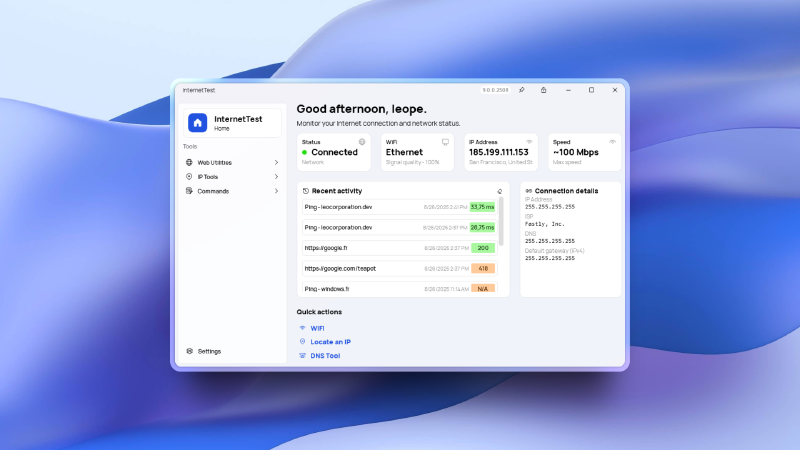
Task: Select the Ping windows.fr activity row
Action: pos(399,288)
